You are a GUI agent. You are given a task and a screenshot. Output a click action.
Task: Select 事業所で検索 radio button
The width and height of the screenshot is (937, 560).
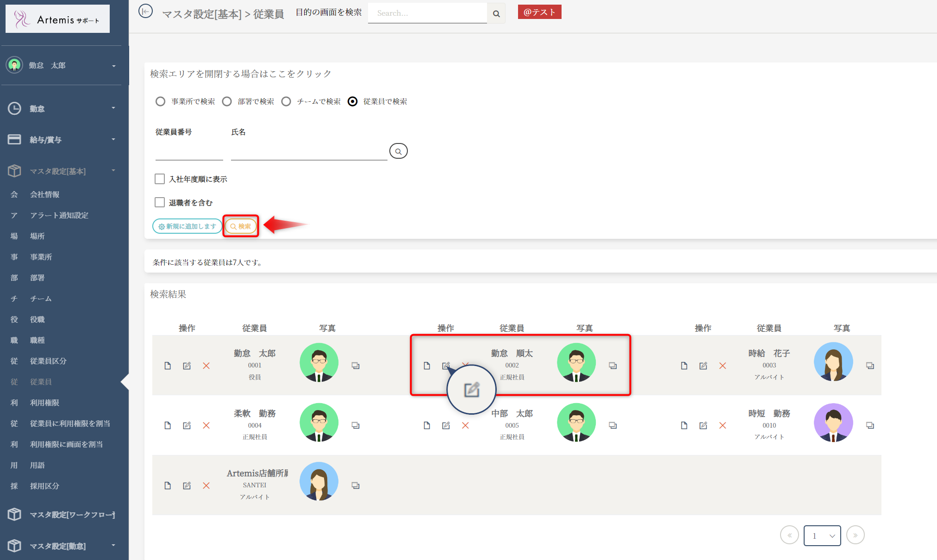coord(160,101)
